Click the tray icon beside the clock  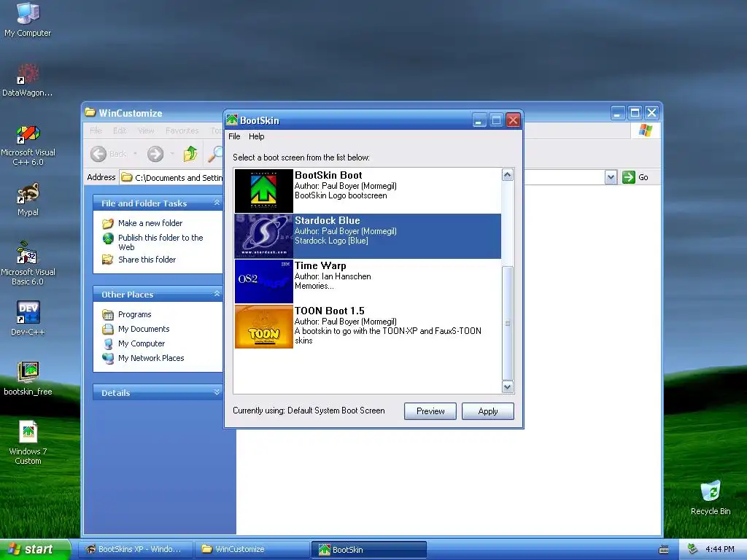coord(693,549)
